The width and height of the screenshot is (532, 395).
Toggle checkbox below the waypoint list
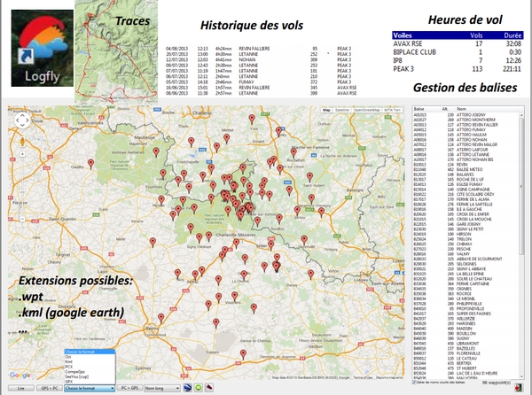[x=416, y=381]
